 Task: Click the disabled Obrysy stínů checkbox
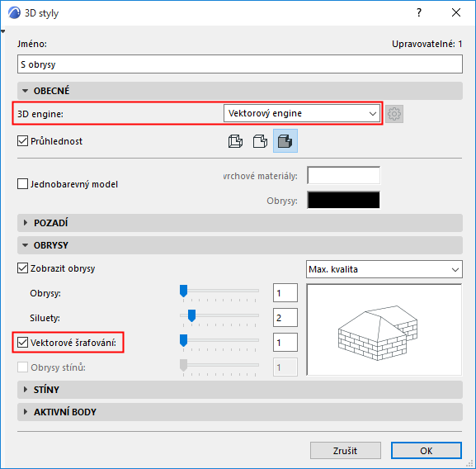[x=23, y=367]
